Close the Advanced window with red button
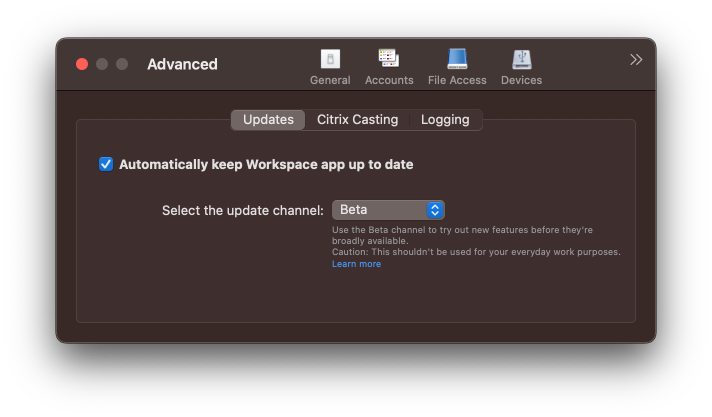This screenshot has height=417, width=712. 82,64
